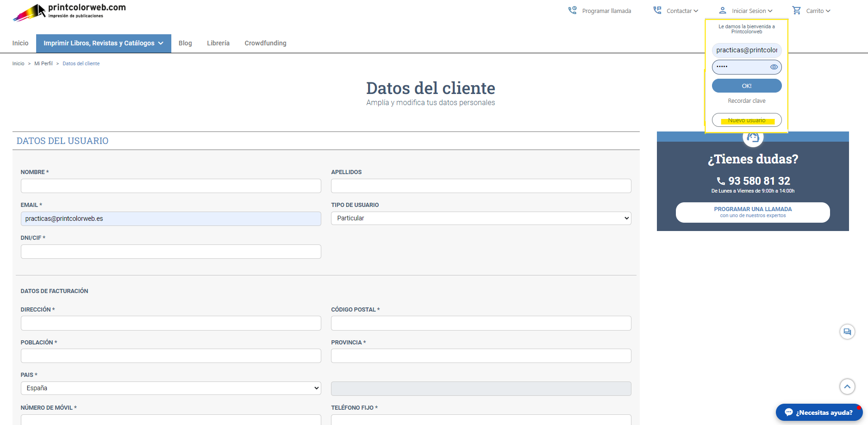Open the País dropdown showing España
Viewport: 868px width, 425px height.
tap(171, 388)
